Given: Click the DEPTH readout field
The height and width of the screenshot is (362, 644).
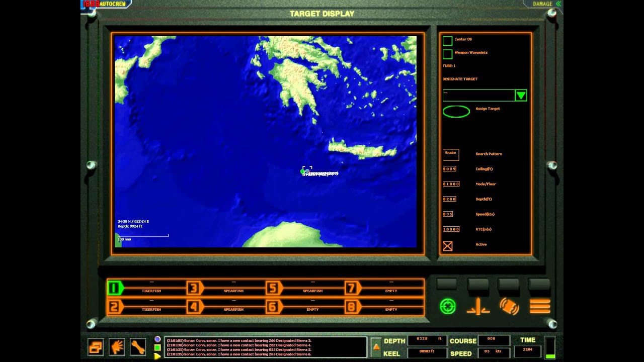Looking at the screenshot, I should 427,340.
